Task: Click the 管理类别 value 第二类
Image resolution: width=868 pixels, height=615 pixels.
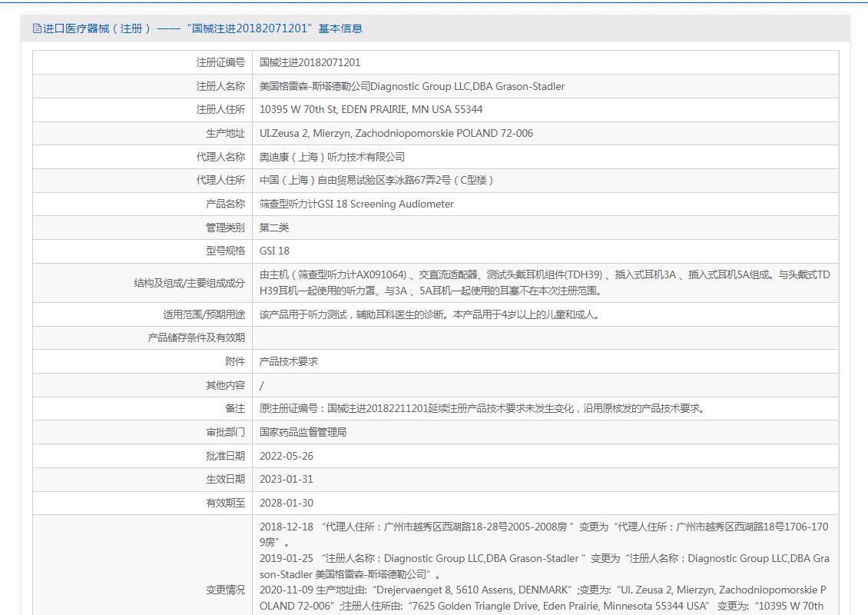Action: 274,228
